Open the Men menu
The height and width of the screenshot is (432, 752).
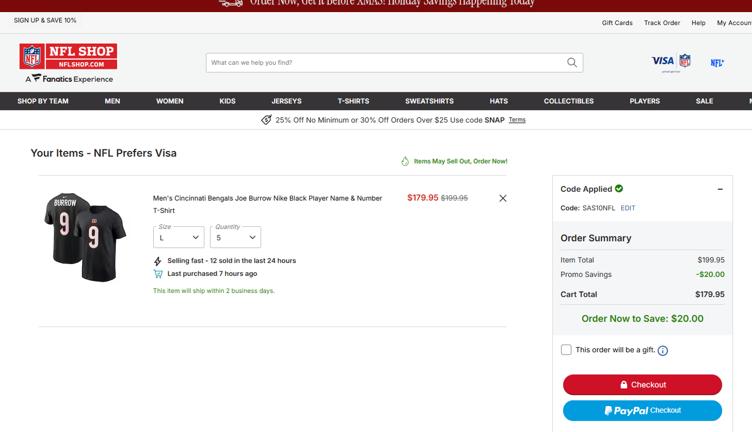(x=112, y=101)
